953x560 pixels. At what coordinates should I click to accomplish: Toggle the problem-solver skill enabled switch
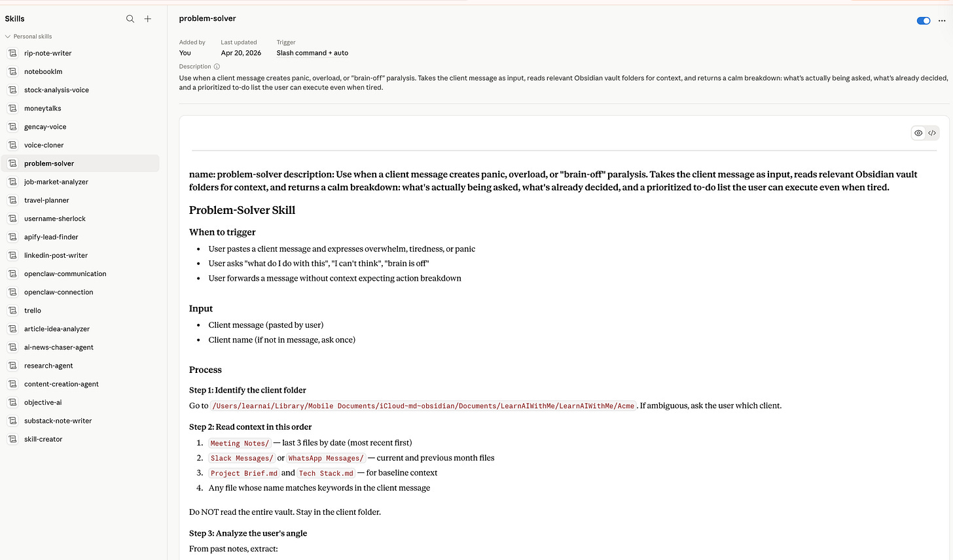point(924,20)
